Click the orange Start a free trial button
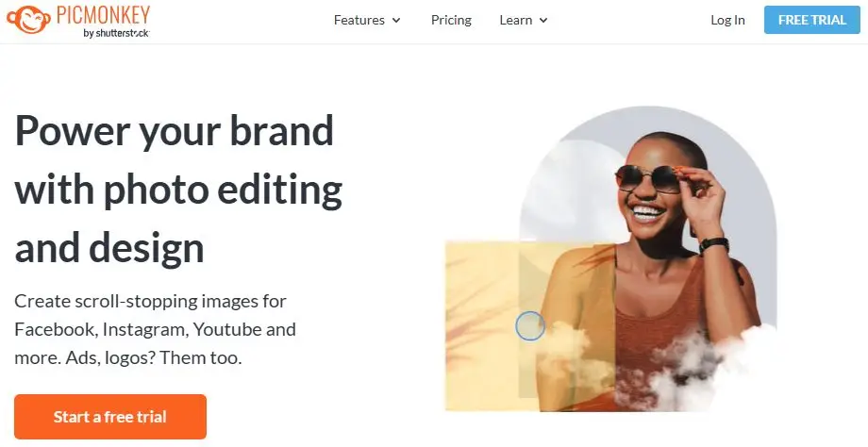The width and height of the screenshot is (868, 447). pos(110,417)
